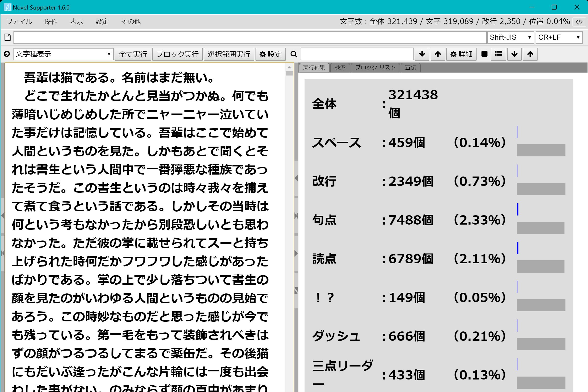This screenshot has height=392, width=588.
Task: Click the black square stop icon
Action: (x=484, y=54)
